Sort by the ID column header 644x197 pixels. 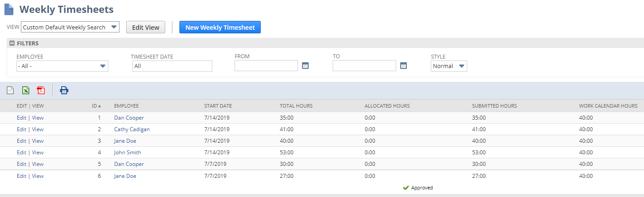point(95,106)
